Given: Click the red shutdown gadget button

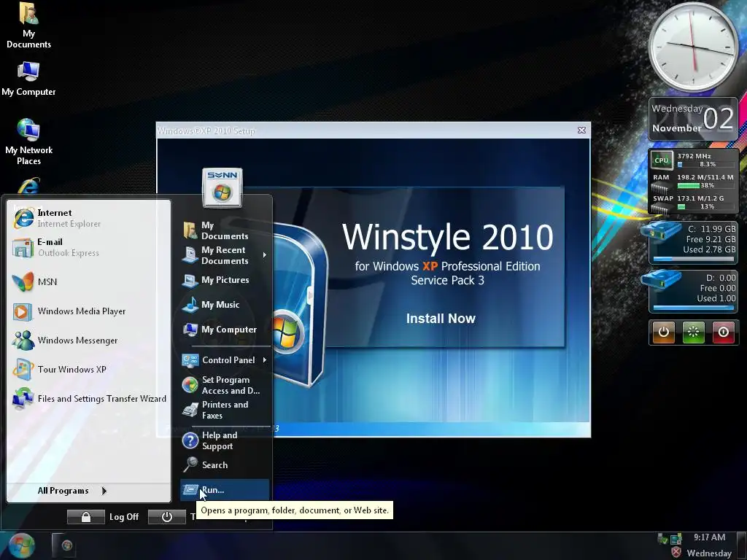Looking at the screenshot, I should (723, 332).
